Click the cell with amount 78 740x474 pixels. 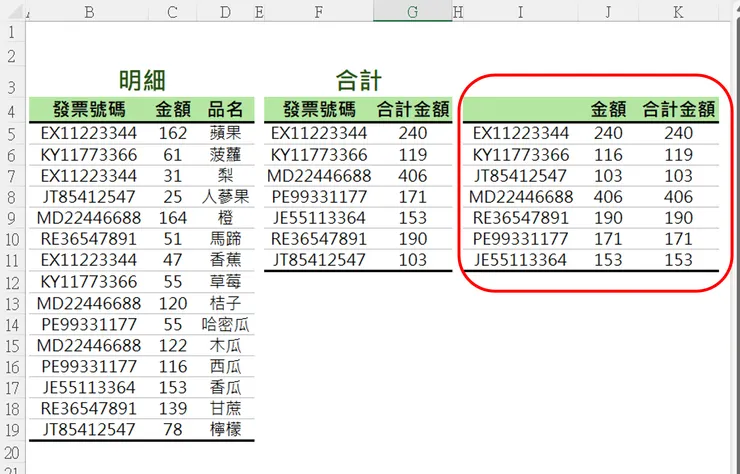click(x=173, y=430)
